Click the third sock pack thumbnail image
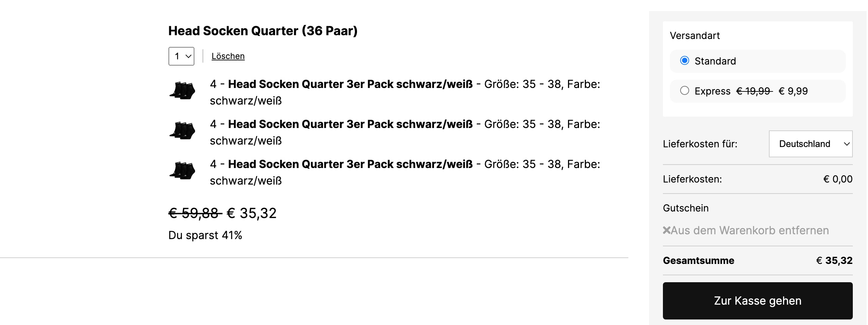The image size is (868, 325). (x=182, y=171)
